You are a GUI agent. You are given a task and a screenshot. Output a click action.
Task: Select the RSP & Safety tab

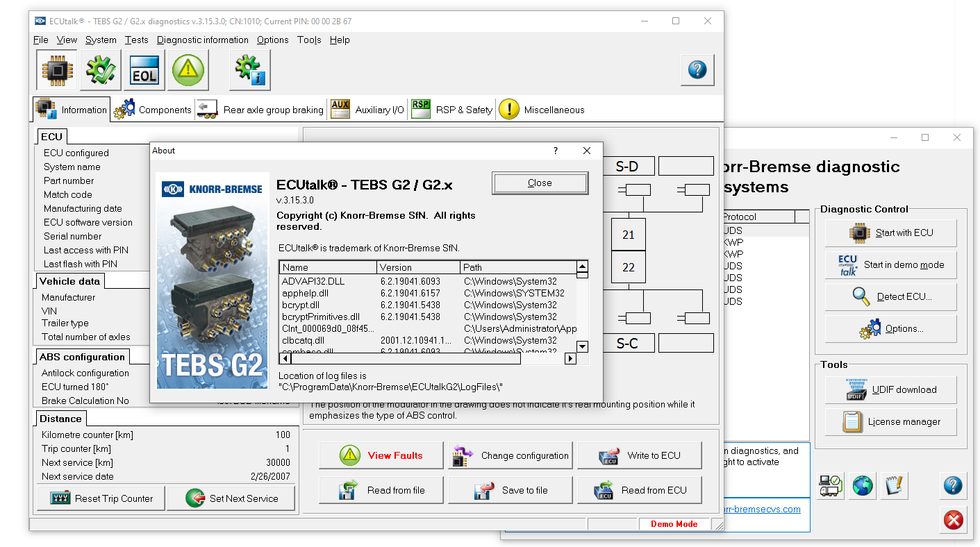[x=451, y=110]
